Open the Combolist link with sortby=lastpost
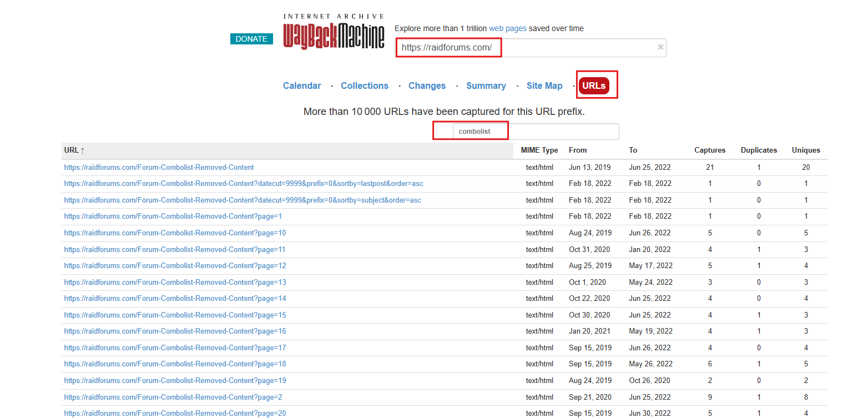The width and height of the screenshot is (868, 418). [x=244, y=183]
